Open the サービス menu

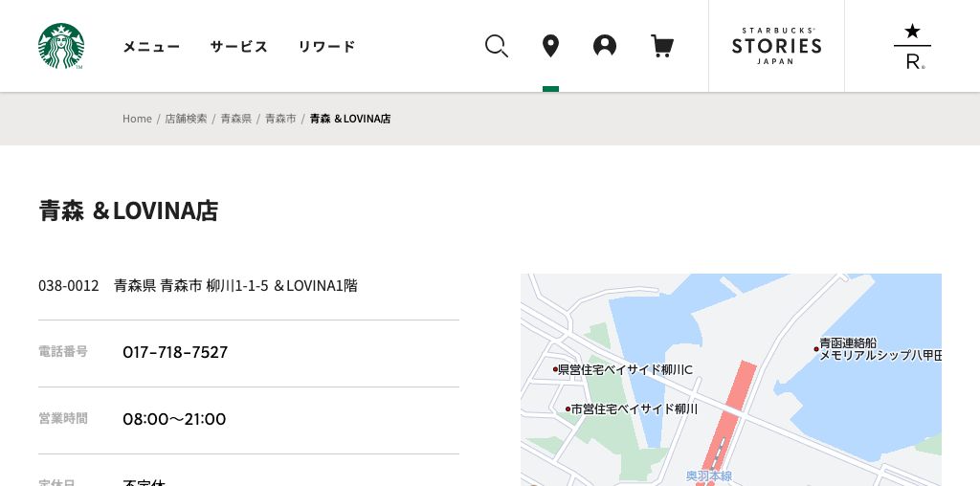click(238, 46)
